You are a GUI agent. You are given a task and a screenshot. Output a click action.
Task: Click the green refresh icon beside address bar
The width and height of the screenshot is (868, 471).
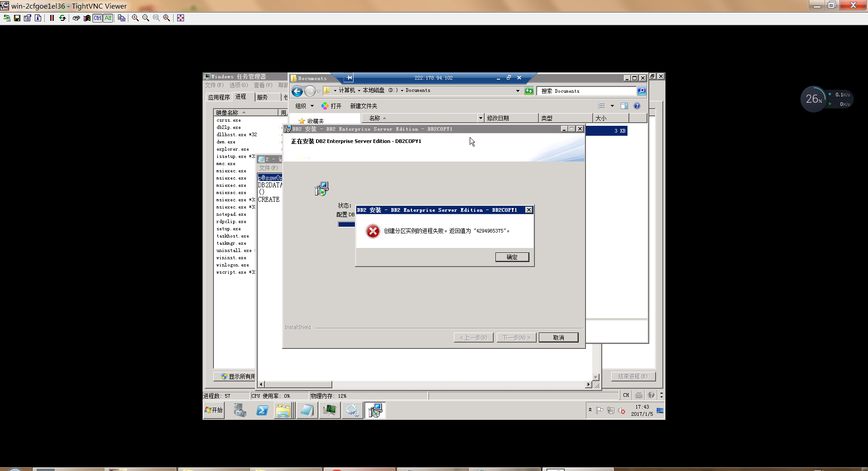pos(529,91)
